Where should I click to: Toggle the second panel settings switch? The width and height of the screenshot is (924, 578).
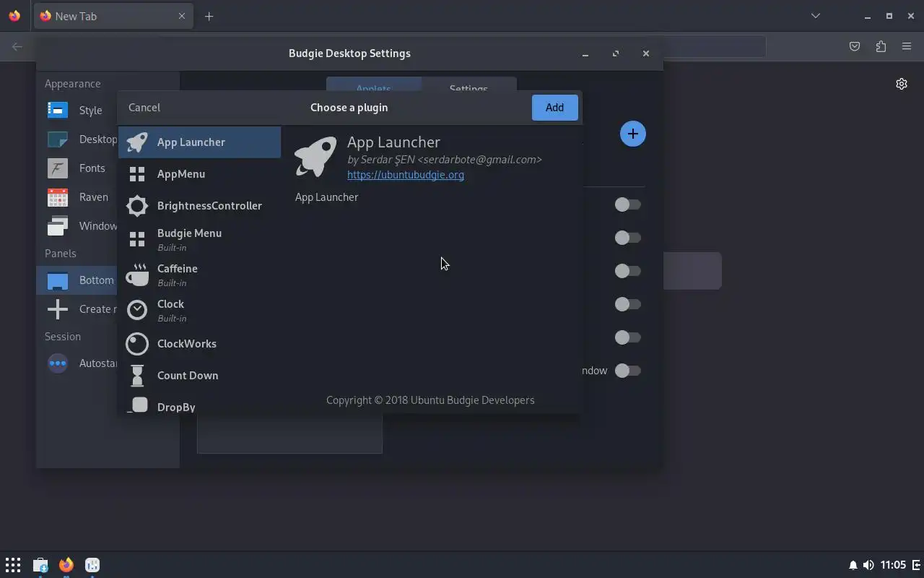tap(627, 238)
